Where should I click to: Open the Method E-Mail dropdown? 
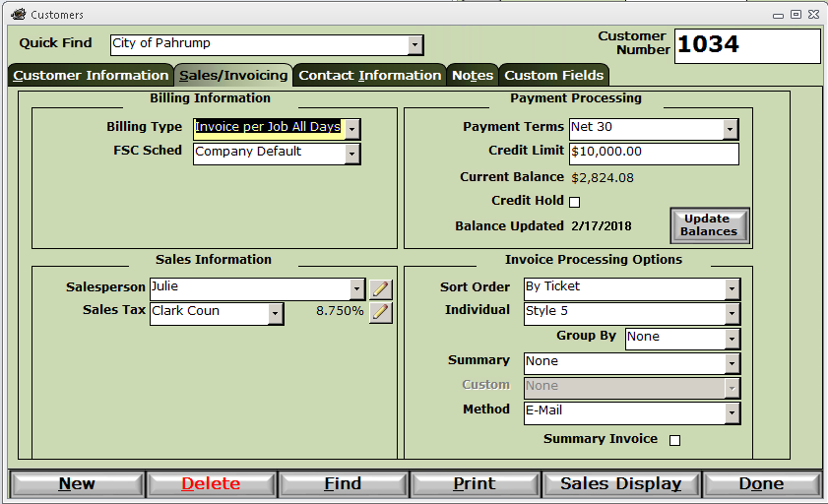(732, 413)
